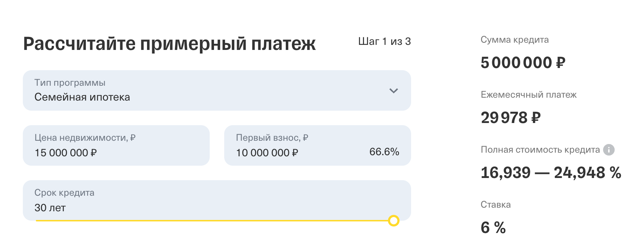Image resolution: width=644 pixels, height=246 pixels.
Task: Click the Полная стоимость кредита label text
Action: point(540,150)
